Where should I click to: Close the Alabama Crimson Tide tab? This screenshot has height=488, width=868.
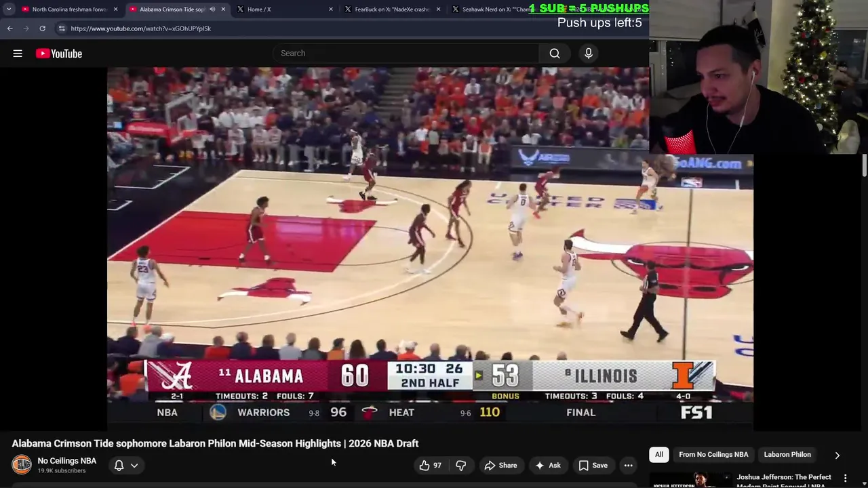tap(223, 9)
